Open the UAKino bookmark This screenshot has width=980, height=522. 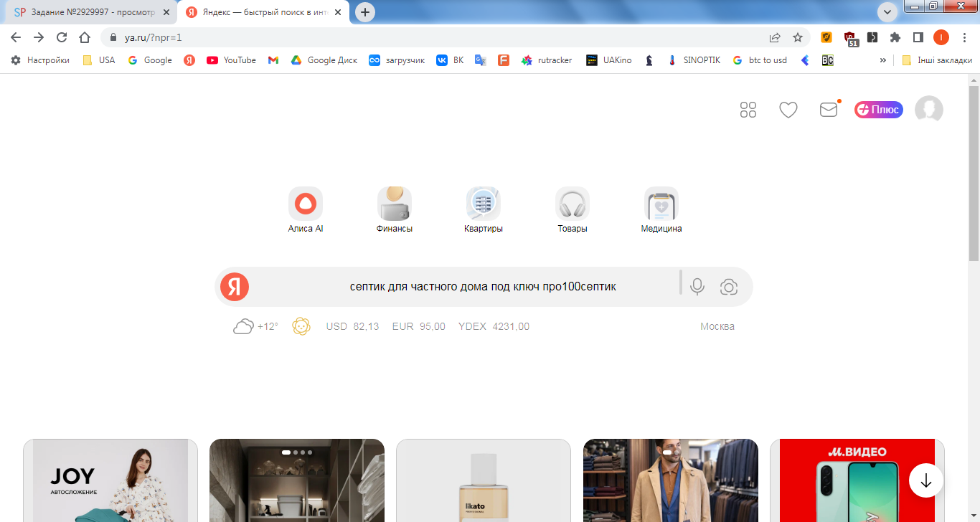click(609, 60)
